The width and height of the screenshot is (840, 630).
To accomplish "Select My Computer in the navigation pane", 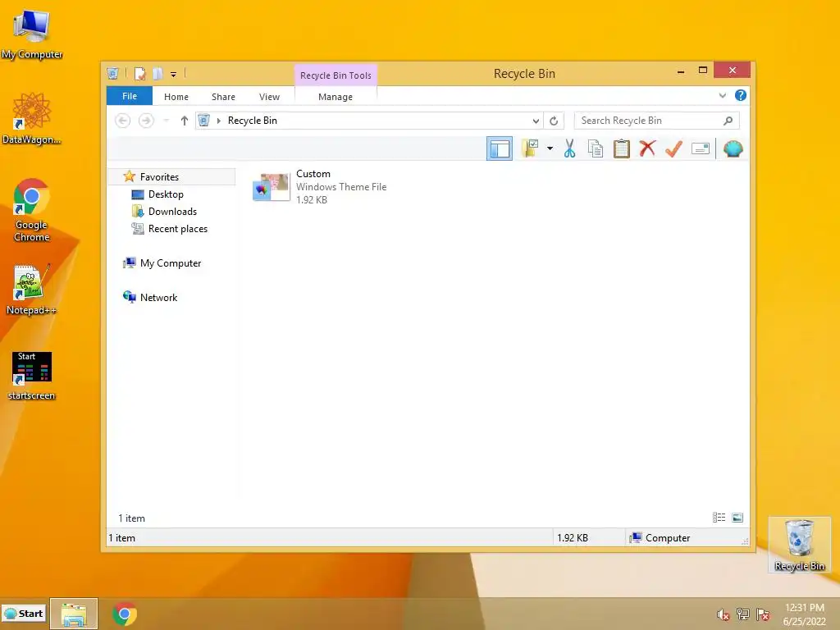I will [171, 263].
